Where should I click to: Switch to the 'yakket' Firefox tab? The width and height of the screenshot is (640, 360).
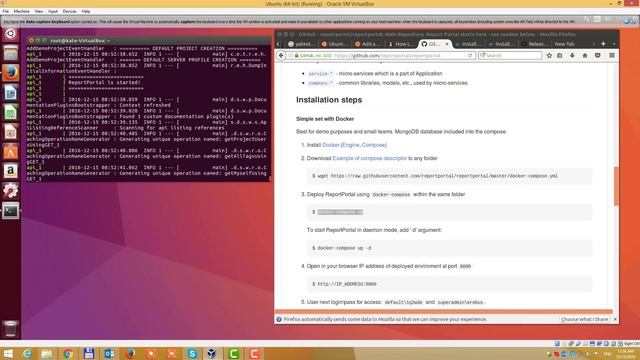point(301,44)
